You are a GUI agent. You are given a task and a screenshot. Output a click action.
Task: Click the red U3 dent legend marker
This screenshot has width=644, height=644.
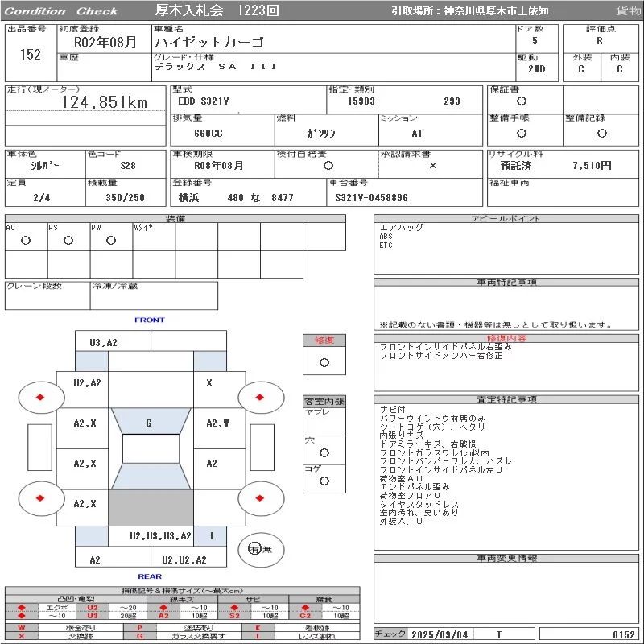click(x=93, y=616)
